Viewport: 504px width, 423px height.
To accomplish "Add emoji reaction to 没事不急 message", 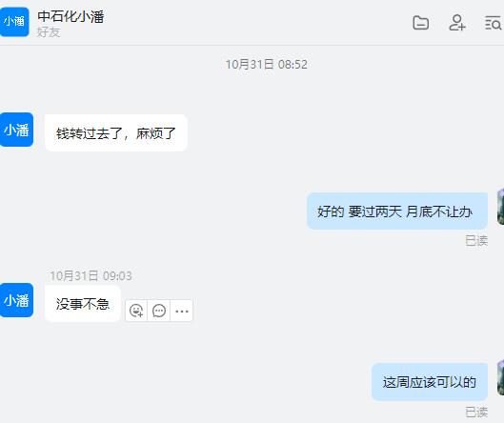I will 136,311.
